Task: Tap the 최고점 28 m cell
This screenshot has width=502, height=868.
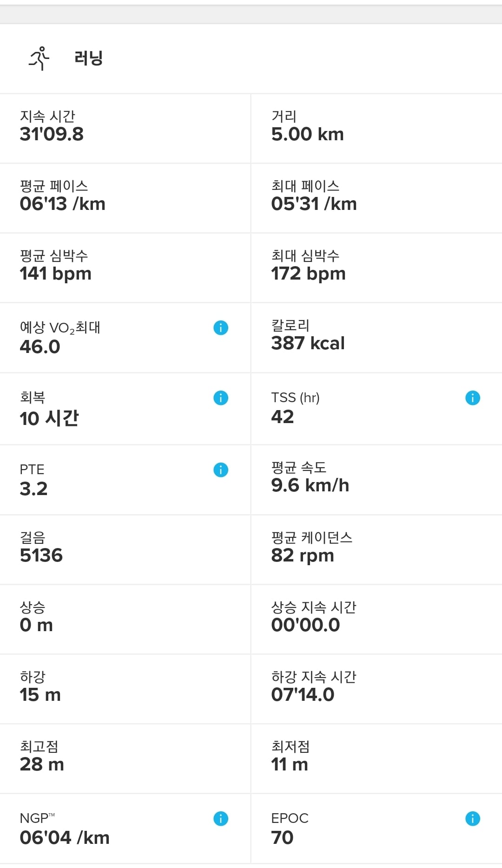Action: coord(125,759)
